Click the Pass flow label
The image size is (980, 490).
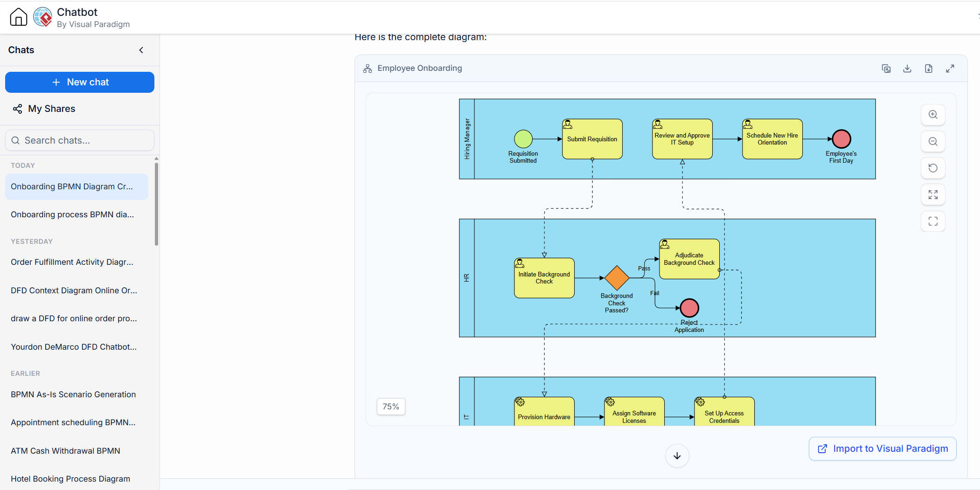(x=644, y=269)
